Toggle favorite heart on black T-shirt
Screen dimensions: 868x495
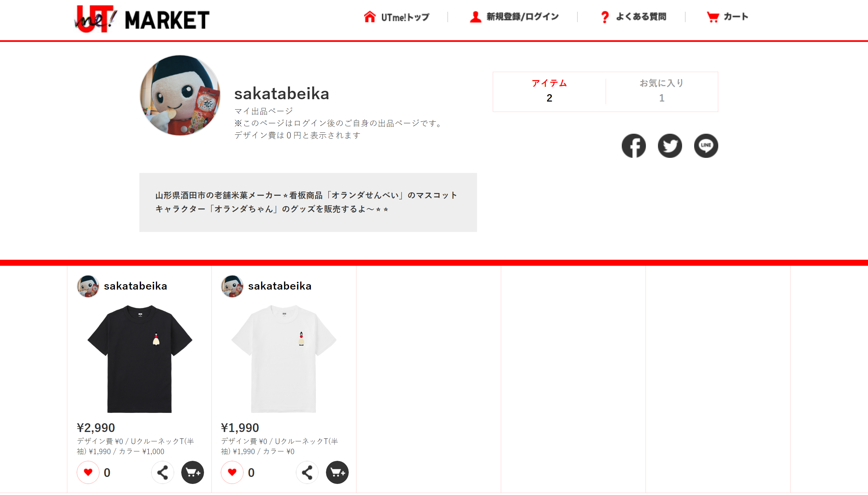(x=88, y=472)
